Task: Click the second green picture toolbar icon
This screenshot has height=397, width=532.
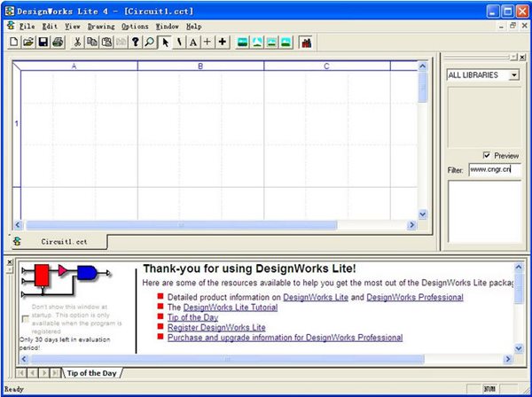Action: (257, 42)
